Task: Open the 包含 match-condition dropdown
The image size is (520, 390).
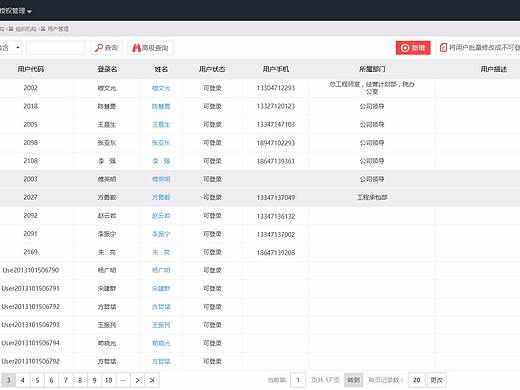Action: coord(11,48)
